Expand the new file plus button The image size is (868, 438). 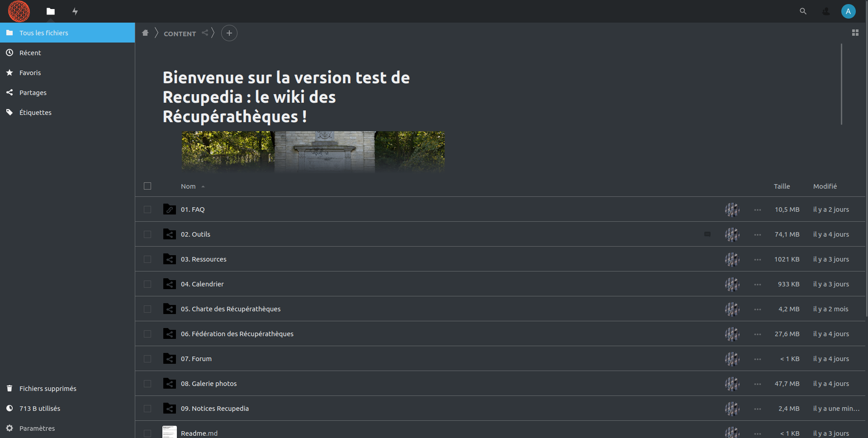(x=229, y=33)
